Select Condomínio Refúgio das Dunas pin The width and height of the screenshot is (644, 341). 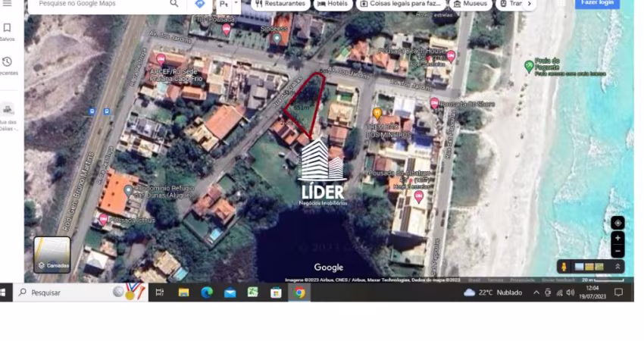(x=129, y=191)
